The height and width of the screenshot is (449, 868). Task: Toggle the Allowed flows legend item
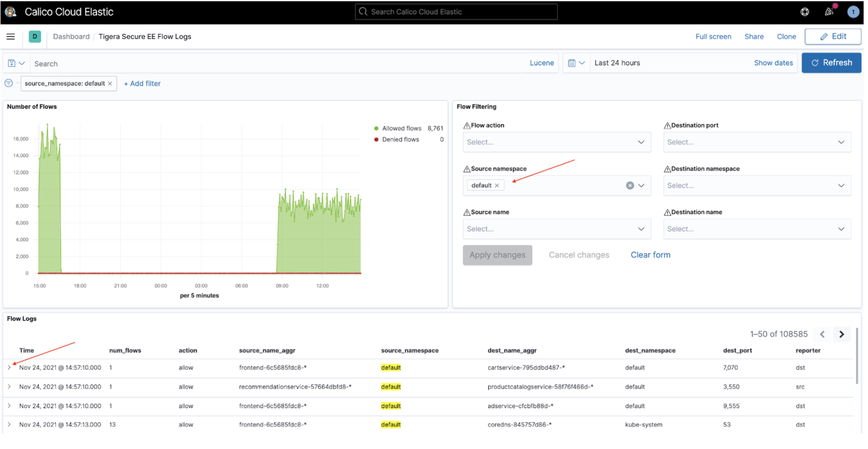[401, 129]
